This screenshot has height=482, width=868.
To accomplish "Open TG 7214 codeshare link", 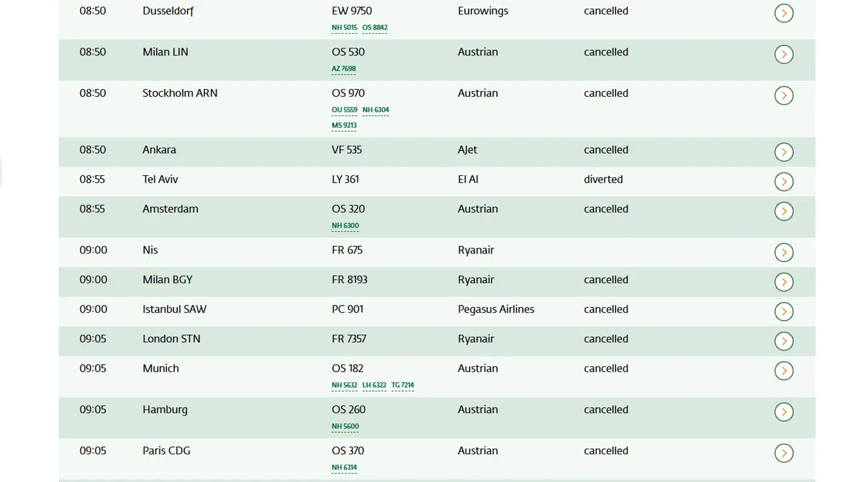I will point(403,386).
